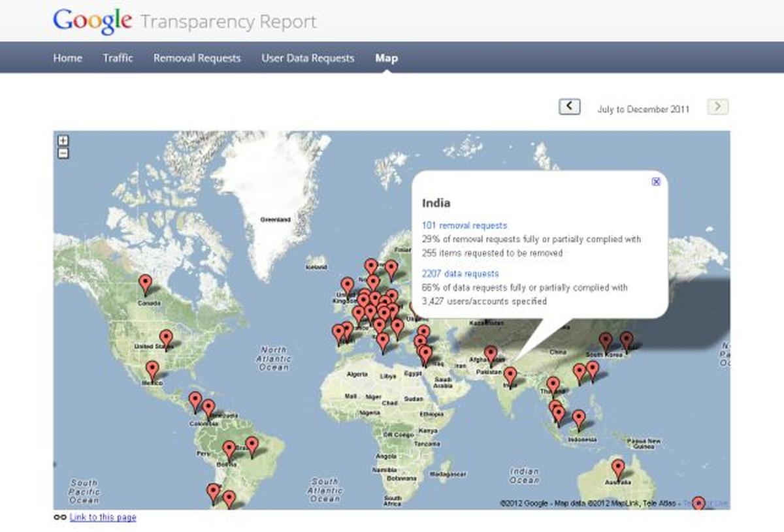The height and width of the screenshot is (532, 784).
Task: Click the map zoom out minus button
Action: click(63, 153)
